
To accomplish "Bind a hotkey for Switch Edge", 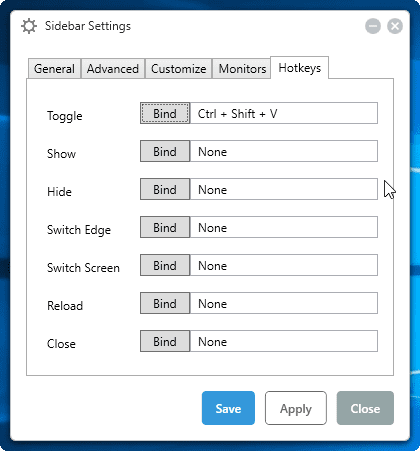I will 165,227.
